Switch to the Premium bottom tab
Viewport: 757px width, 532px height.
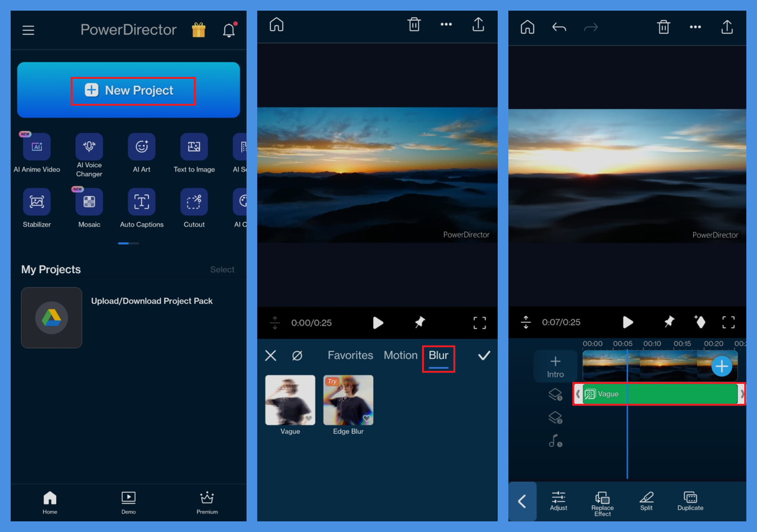coord(207,502)
